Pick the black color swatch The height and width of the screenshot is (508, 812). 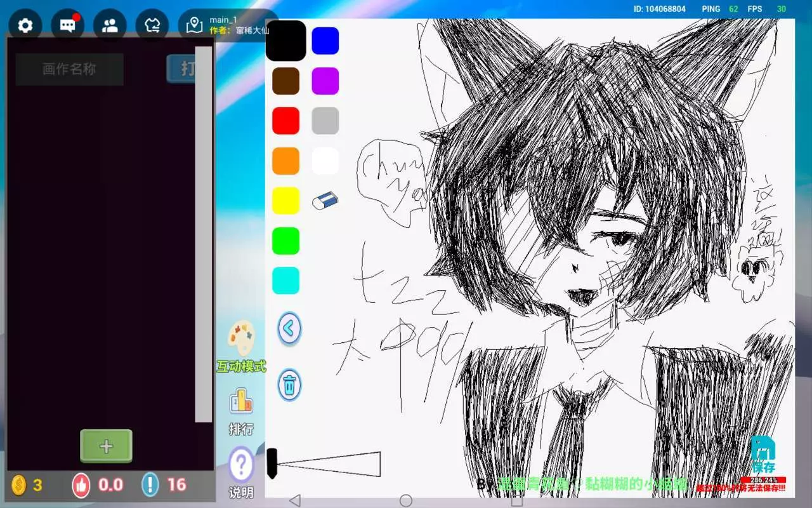(286, 41)
